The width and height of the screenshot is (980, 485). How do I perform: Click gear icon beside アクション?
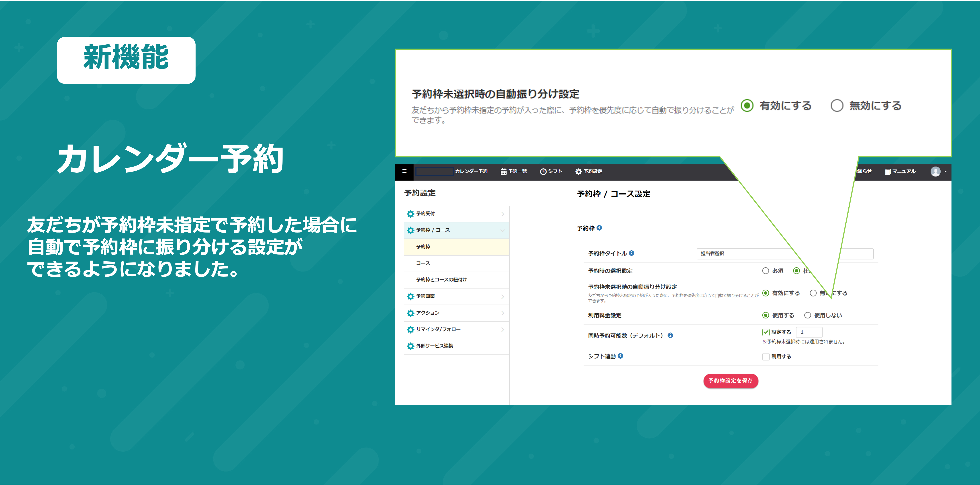[x=410, y=313]
